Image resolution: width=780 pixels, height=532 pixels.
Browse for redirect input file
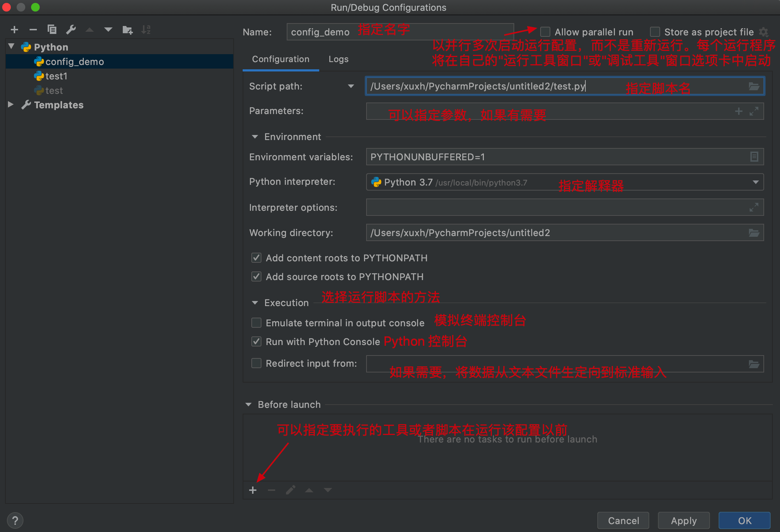point(754,364)
